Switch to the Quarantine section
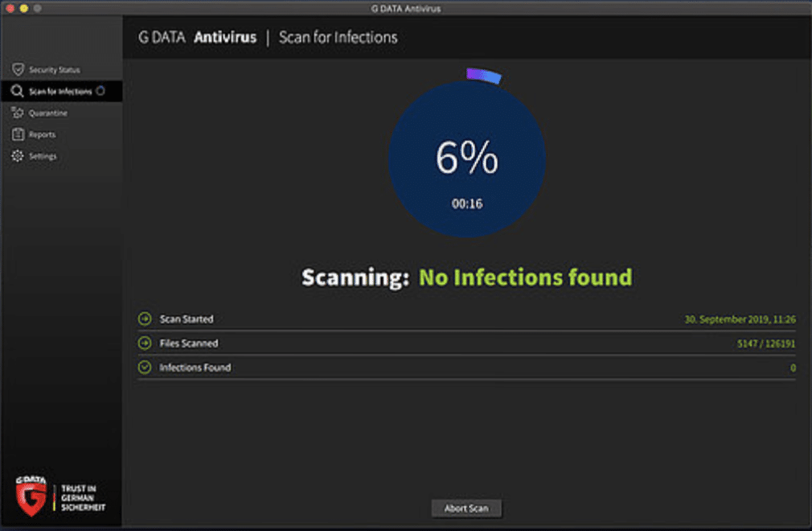Screen dimensions: 812x531 (x=48, y=113)
